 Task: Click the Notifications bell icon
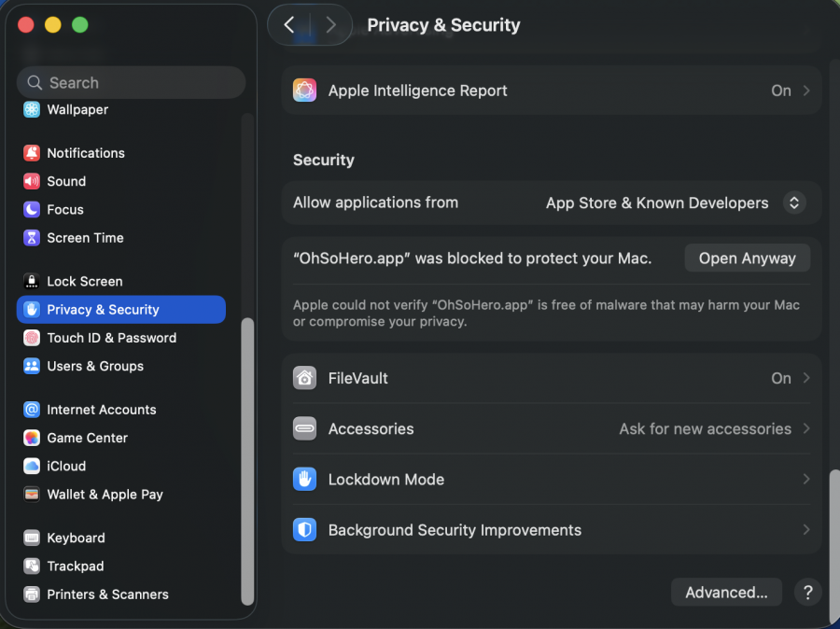[x=32, y=153]
